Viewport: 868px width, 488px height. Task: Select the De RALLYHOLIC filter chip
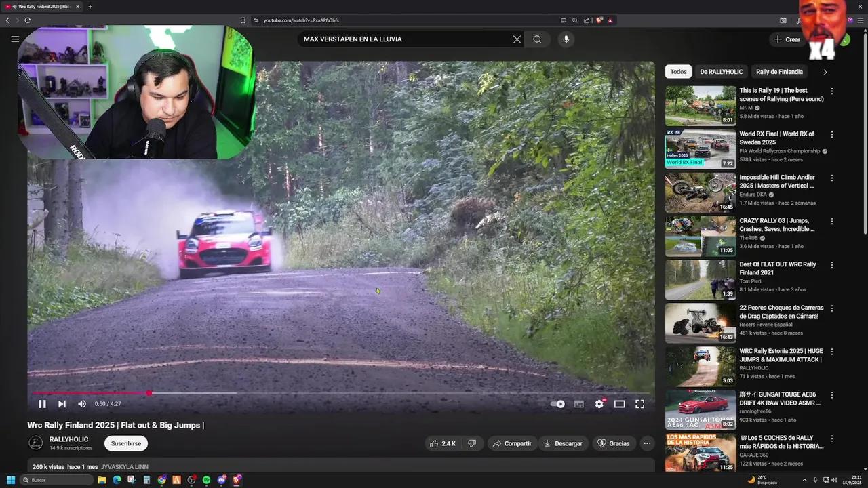[x=721, y=72]
